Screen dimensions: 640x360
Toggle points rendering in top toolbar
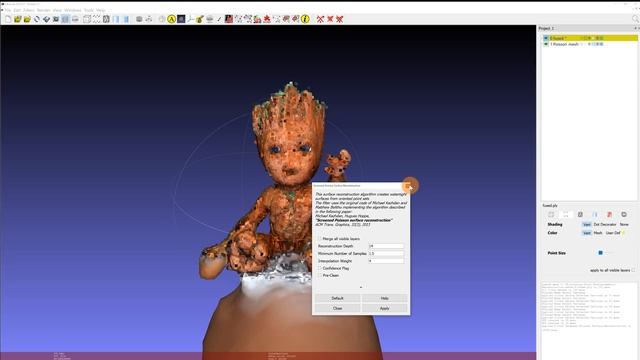pos(96,19)
